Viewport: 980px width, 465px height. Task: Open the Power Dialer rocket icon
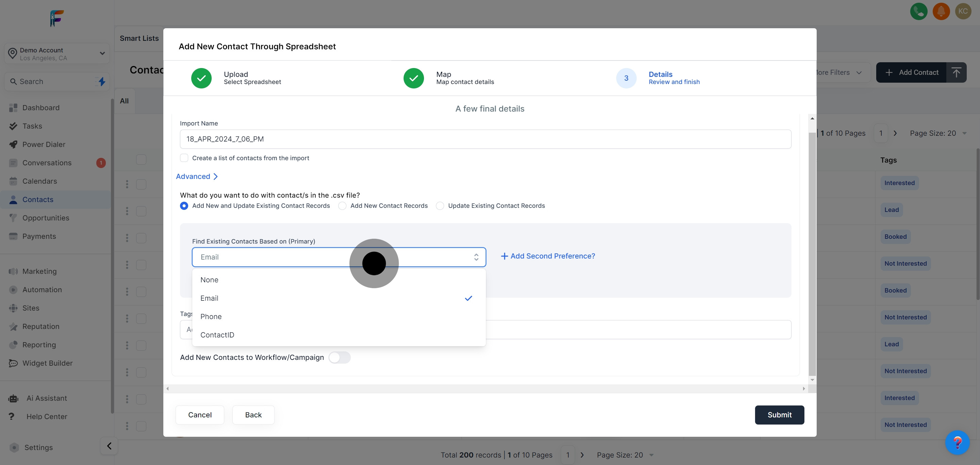pos(13,145)
